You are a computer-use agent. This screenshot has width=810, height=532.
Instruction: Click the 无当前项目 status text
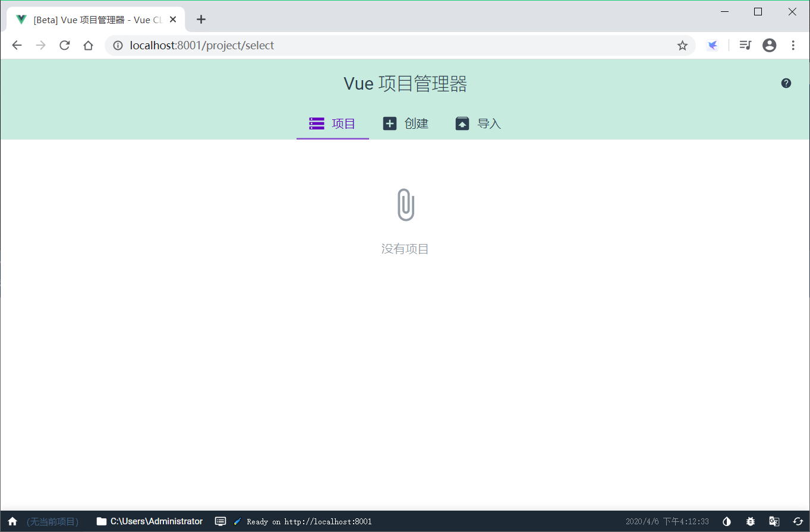pos(52,521)
